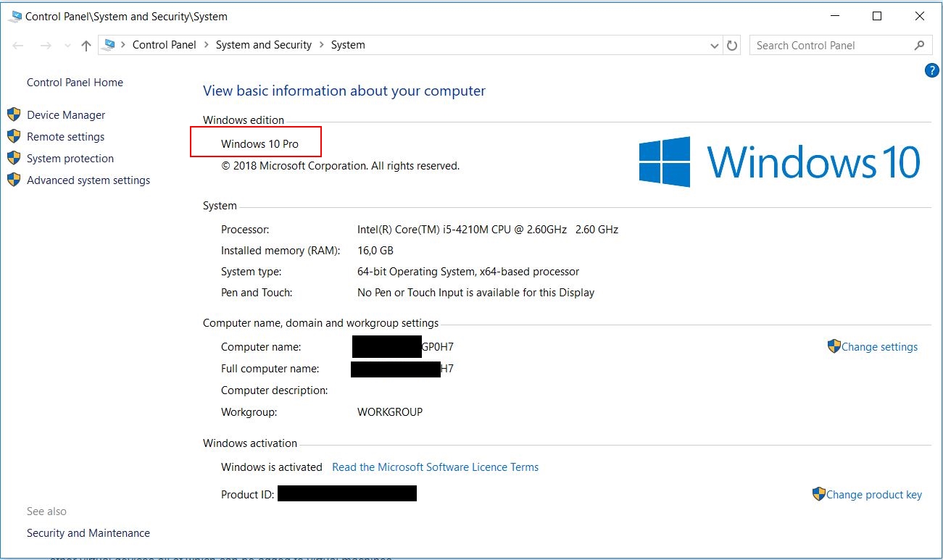Select System in the breadcrumb path
This screenshot has height=560, width=943.
click(x=348, y=44)
